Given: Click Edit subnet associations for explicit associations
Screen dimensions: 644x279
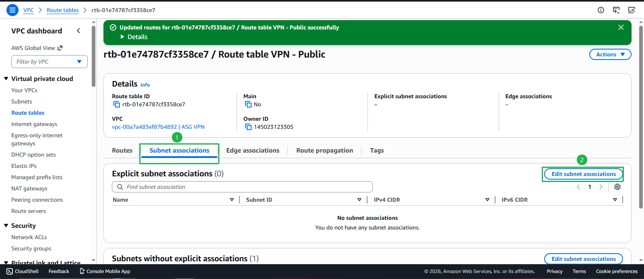Looking at the screenshot, I should (584, 174).
